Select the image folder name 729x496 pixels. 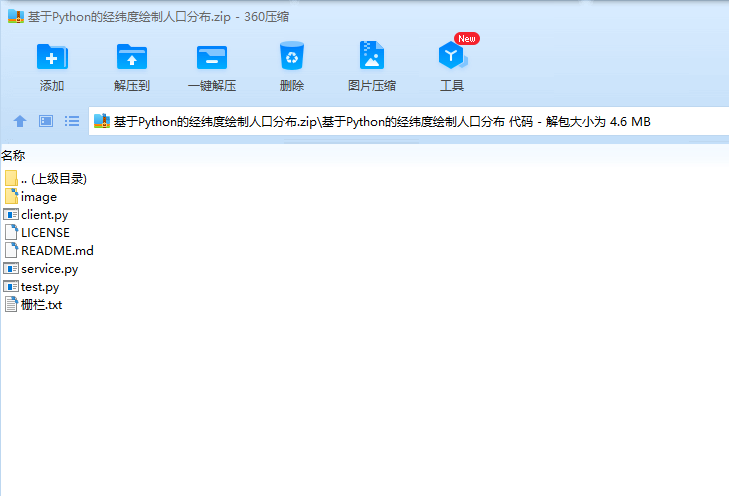pyautogui.click(x=39, y=197)
